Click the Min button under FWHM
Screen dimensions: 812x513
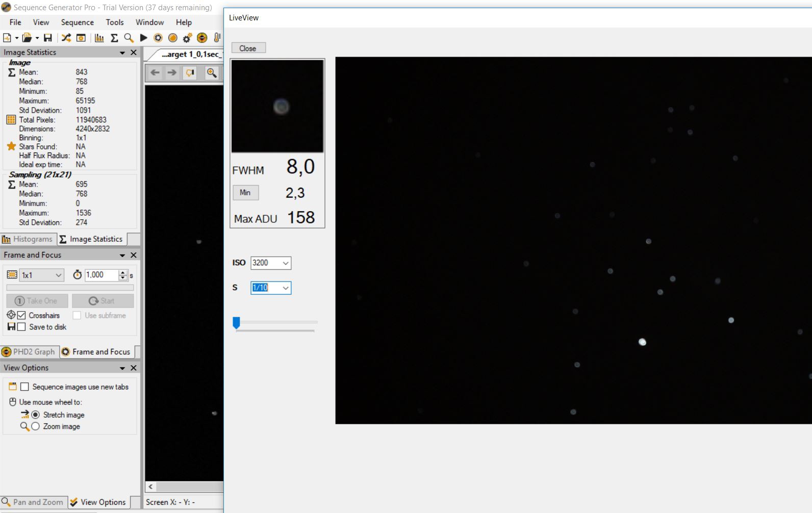tap(245, 193)
